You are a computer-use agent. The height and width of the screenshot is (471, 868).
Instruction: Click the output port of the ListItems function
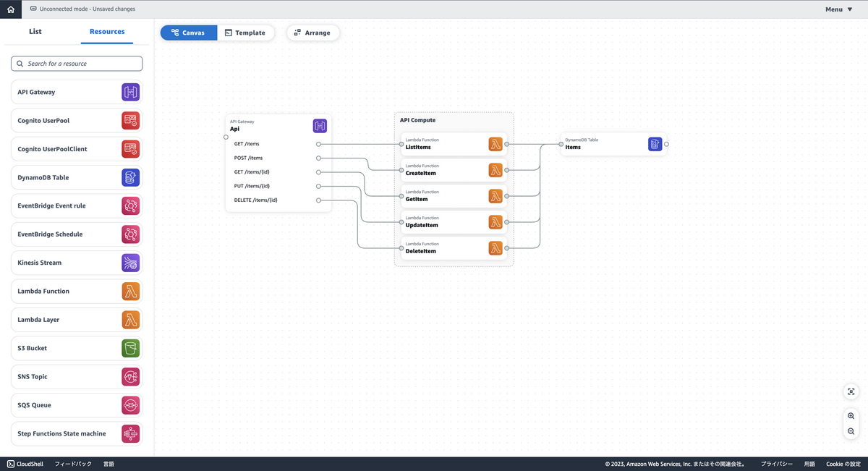pyautogui.click(x=507, y=144)
